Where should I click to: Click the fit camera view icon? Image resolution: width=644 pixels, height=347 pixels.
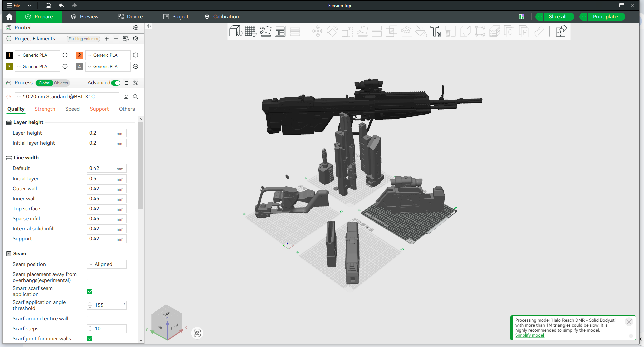coord(197,333)
